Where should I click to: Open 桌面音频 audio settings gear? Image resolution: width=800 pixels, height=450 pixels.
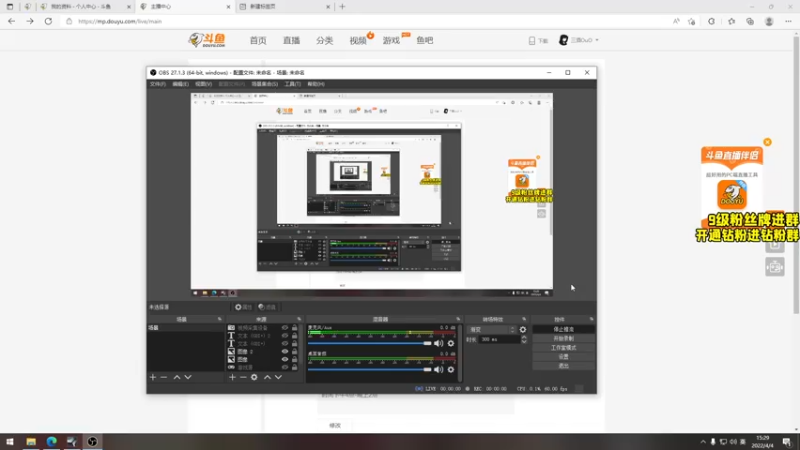(451, 369)
